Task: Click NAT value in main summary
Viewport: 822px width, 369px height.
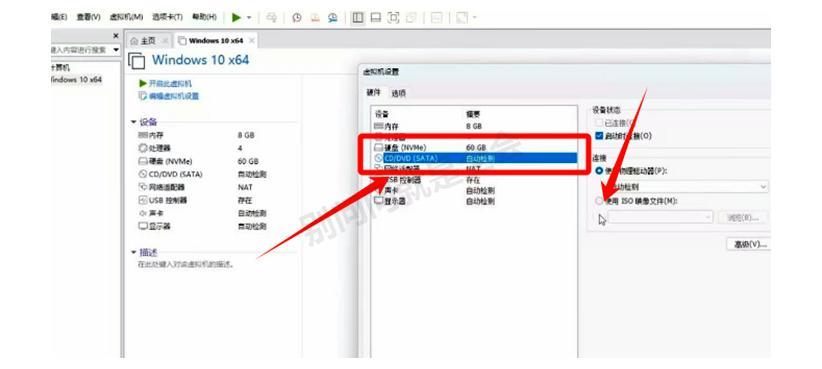Action: [245, 187]
